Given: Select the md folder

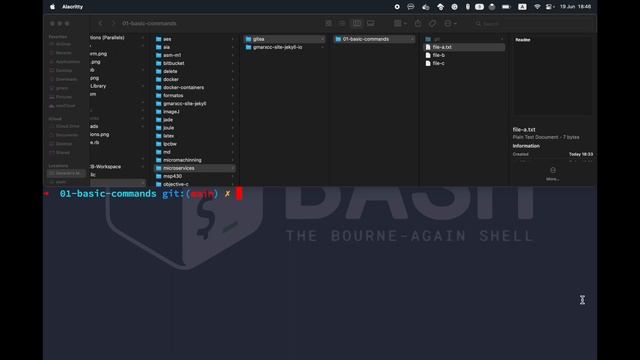Looking at the screenshot, I should pyautogui.click(x=194, y=152).
